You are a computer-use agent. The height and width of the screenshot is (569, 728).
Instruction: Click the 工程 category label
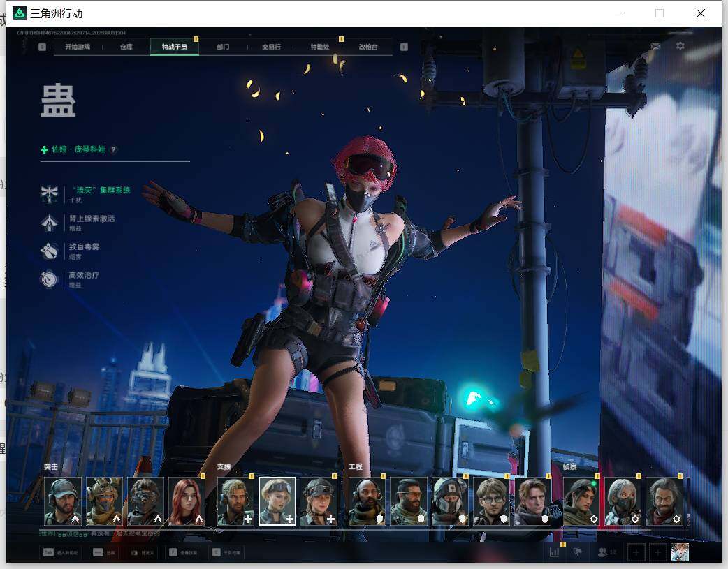coord(355,467)
